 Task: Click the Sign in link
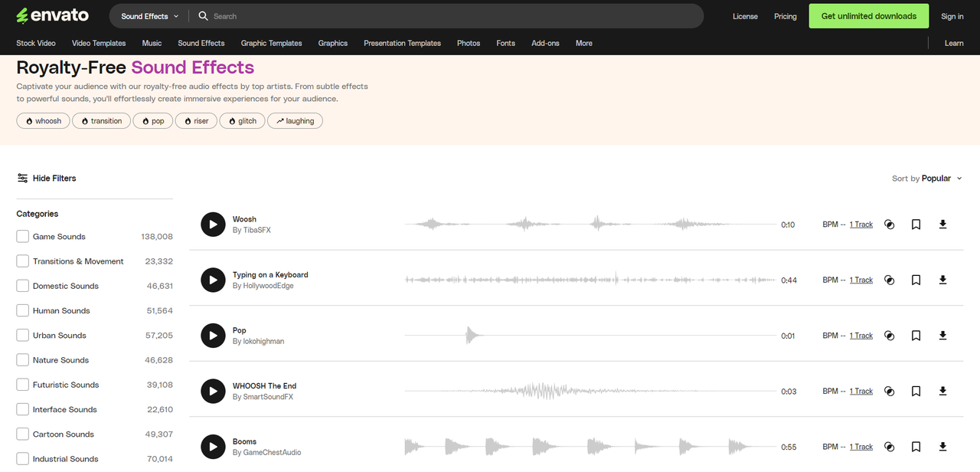click(x=952, y=16)
